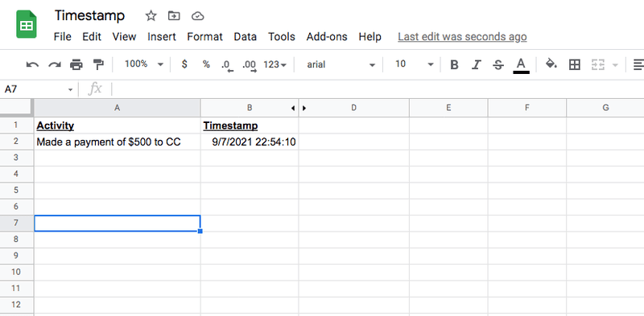This screenshot has width=644, height=316.
Task: Select the Paint format roller icon
Action: click(x=98, y=64)
